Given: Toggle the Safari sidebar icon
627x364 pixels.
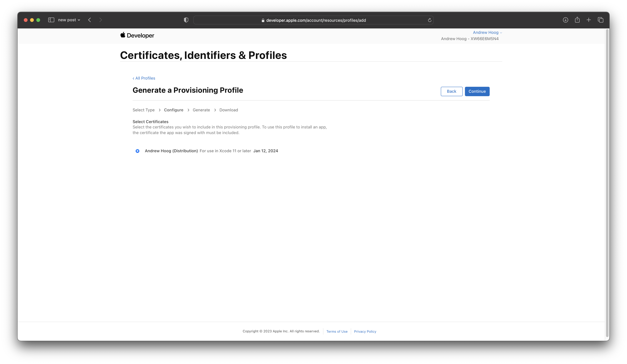Looking at the screenshot, I should 51,20.
